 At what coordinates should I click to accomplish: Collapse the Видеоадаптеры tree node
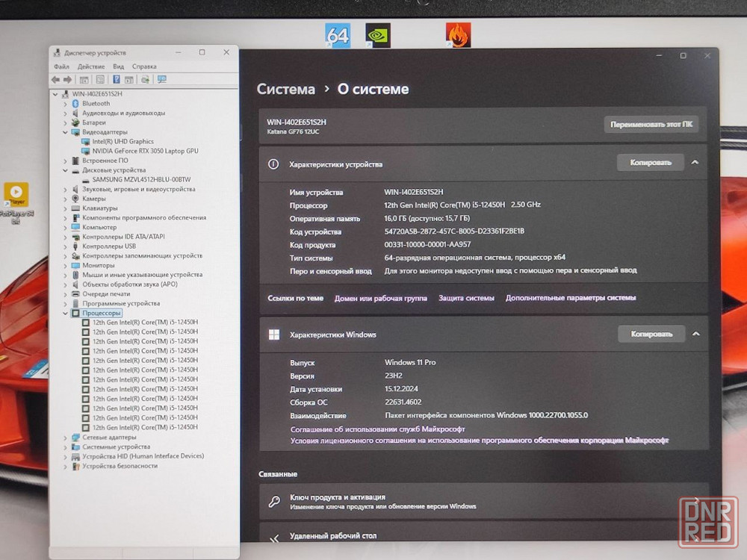coord(65,132)
